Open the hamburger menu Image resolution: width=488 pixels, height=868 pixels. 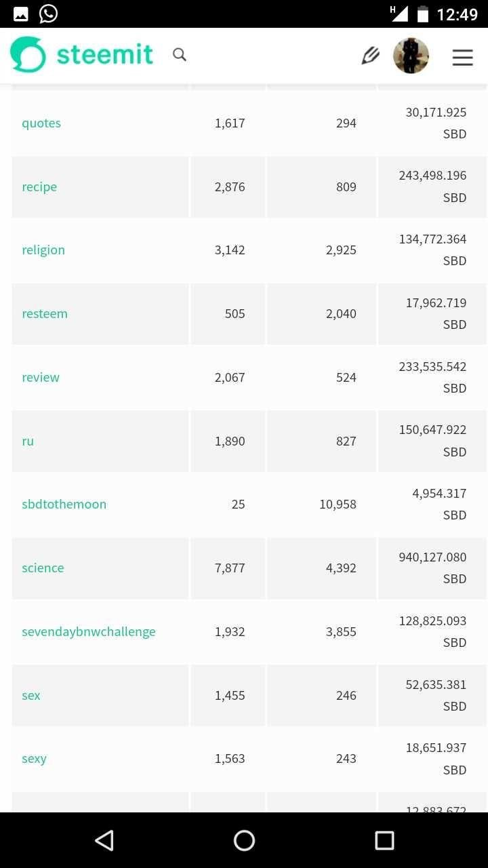[x=462, y=58]
